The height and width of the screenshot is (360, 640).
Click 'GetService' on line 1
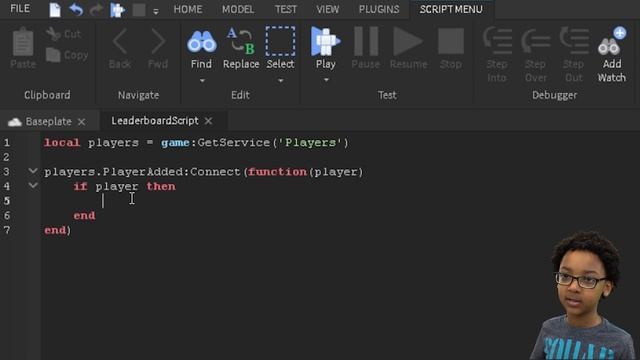pyautogui.click(x=234, y=143)
